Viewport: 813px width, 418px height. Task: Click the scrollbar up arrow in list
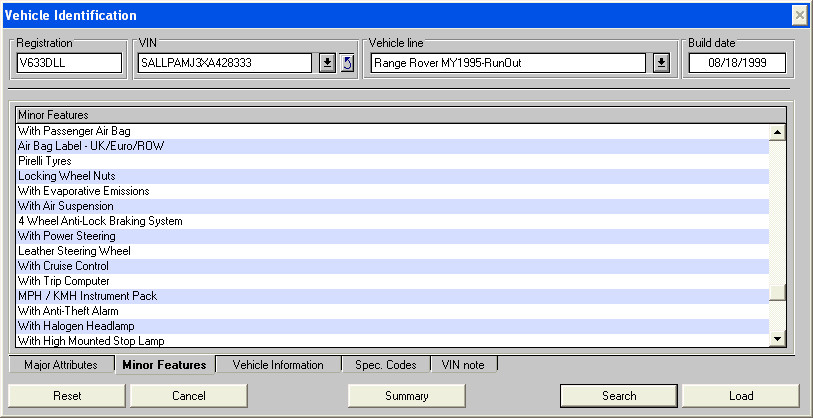click(777, 133)
